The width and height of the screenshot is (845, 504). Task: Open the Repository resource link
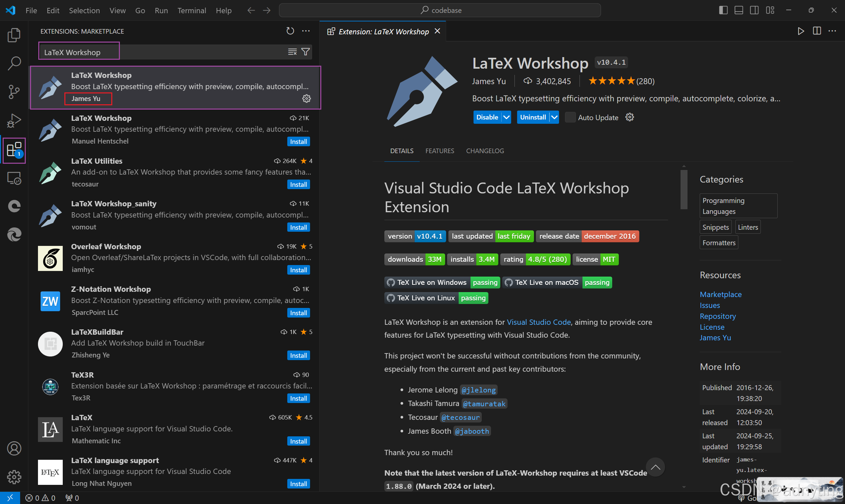tap(718, 316)
